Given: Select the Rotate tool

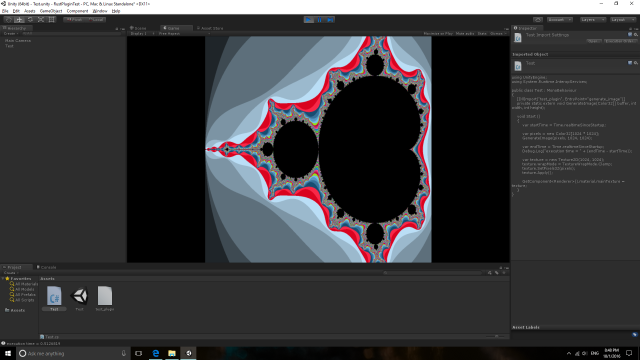Looking at the screenshot, I should (30, 20).
